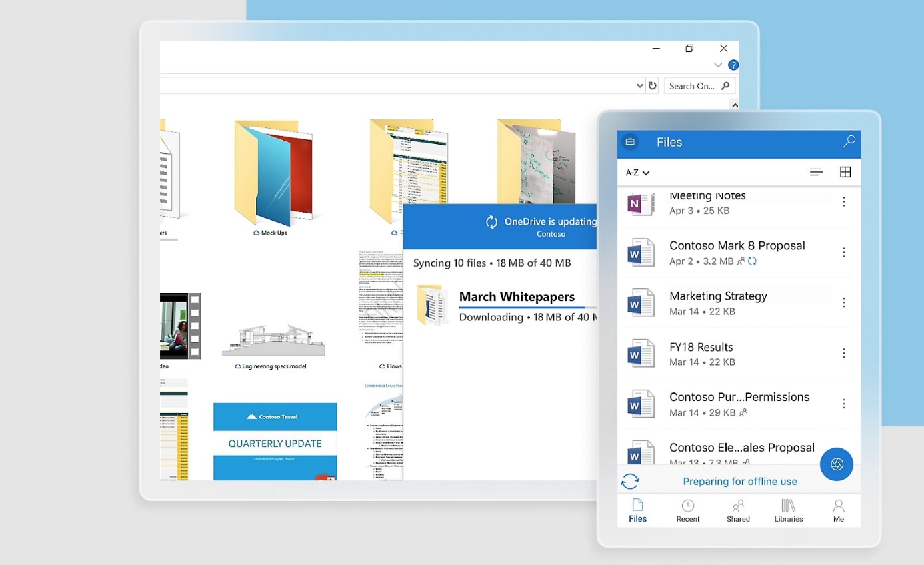Select the Contoso Mark 8 Proposal title
This screenshot has height=565, width=924.
[737, 245]
